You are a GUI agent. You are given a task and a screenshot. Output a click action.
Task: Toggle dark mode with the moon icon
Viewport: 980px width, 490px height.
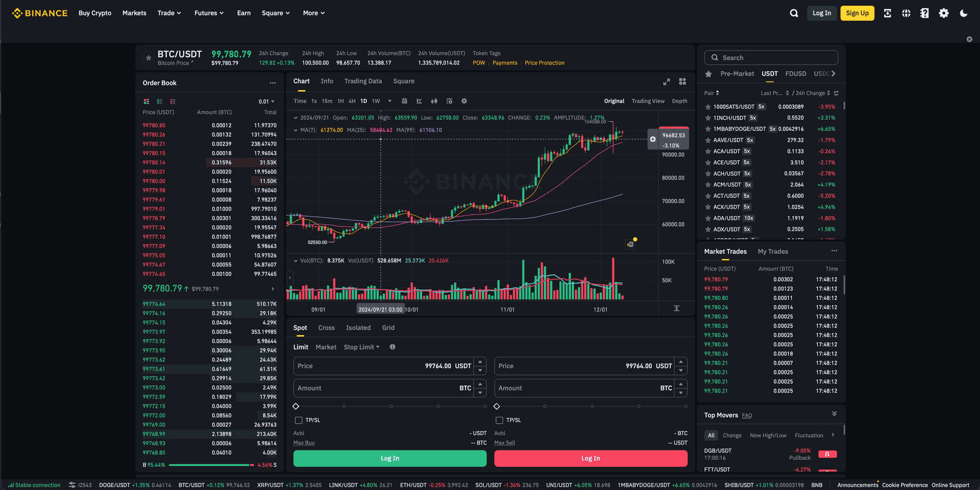click(964, 13)
